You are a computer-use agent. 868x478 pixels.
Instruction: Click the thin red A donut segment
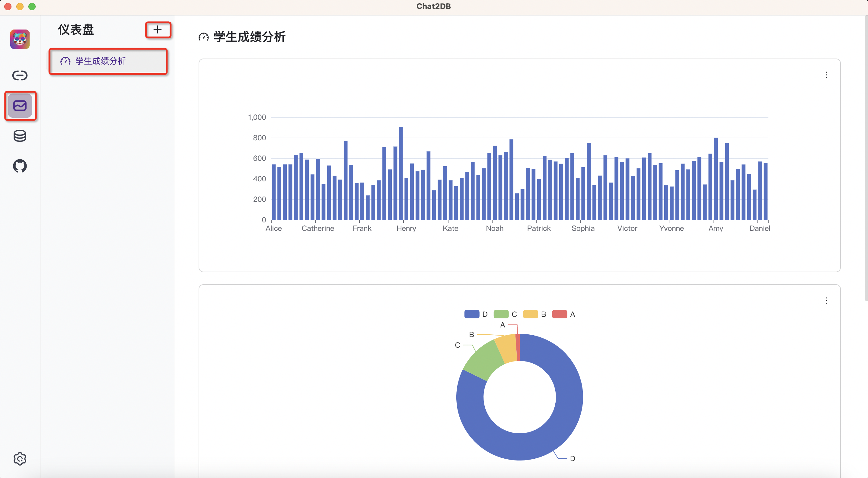tap(518, 347)
